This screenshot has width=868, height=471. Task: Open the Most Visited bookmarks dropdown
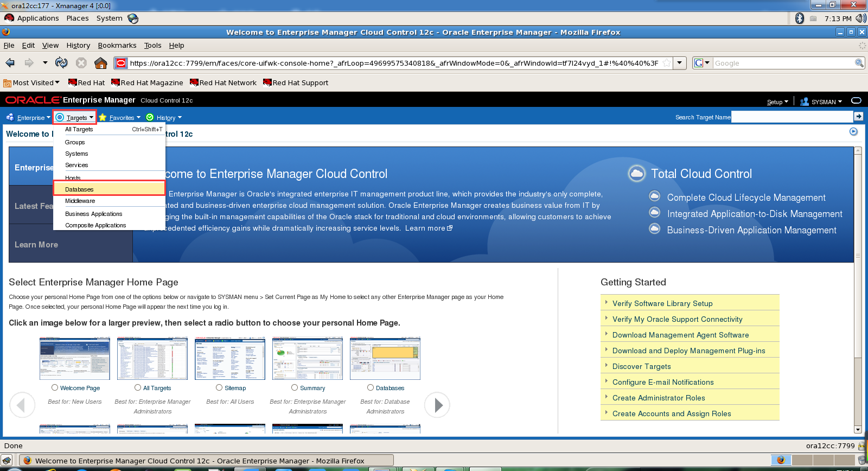click(x=31, y=83)
